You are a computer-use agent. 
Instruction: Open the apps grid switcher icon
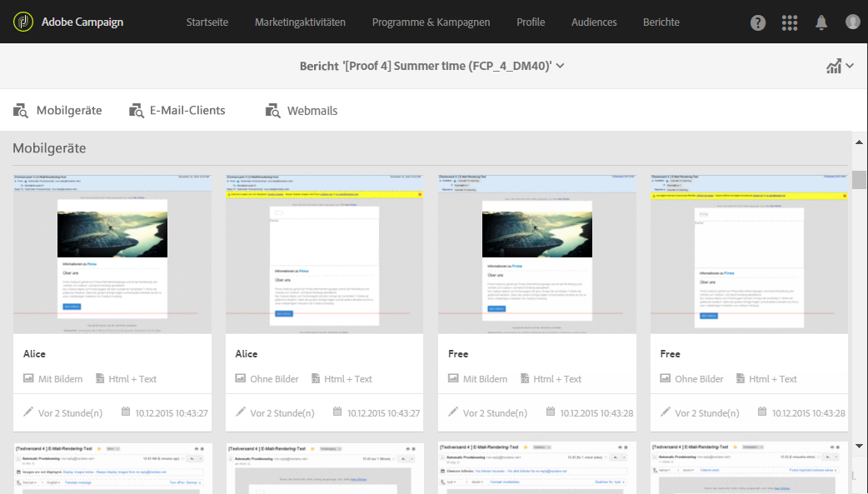[x=790, y=22]
